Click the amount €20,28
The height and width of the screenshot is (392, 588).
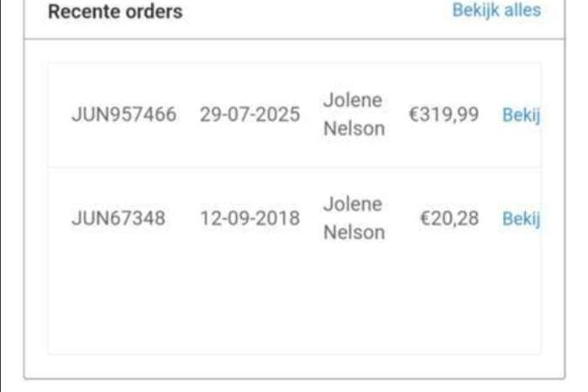click(x=449, y=218)
